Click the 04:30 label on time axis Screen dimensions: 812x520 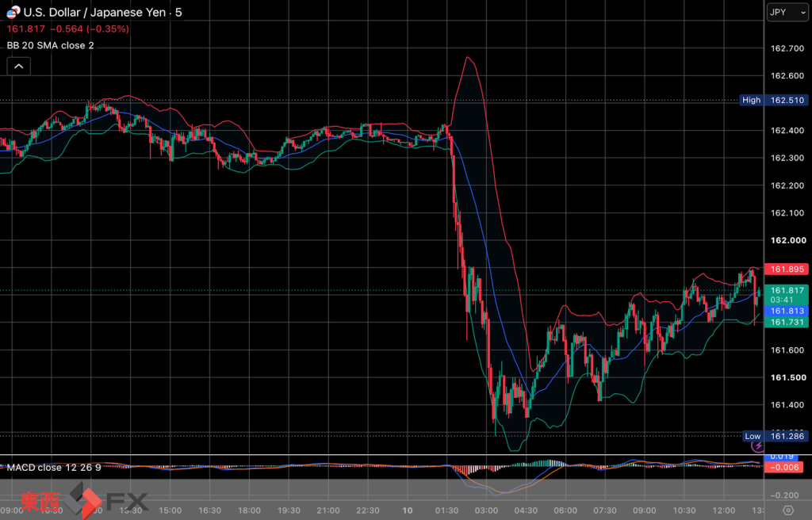526,510
